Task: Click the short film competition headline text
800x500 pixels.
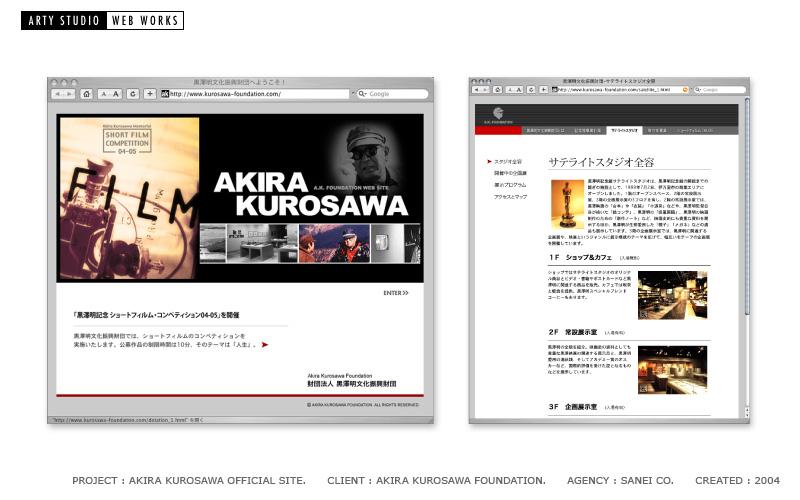Action: 156,315
